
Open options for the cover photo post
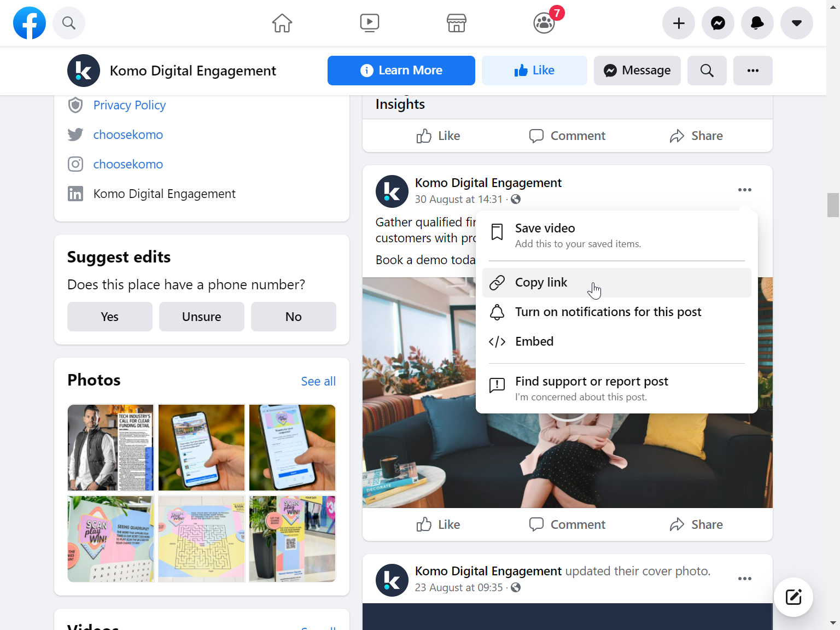coord(744,579)
